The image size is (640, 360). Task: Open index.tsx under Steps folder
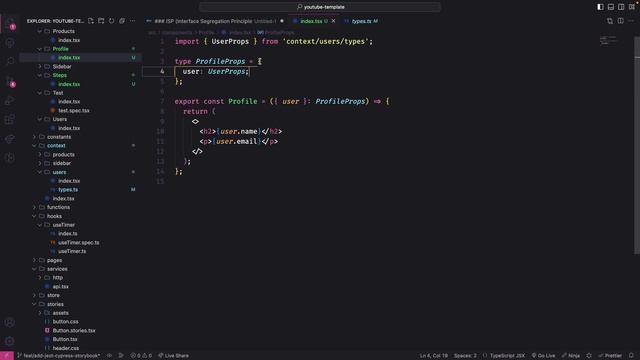[69, 84]
